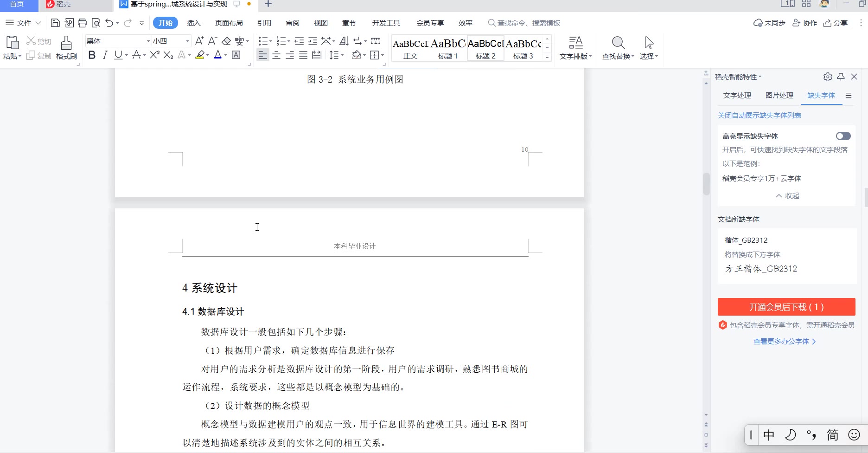Click the red 开通会员后下载 button

coord(786,307)
